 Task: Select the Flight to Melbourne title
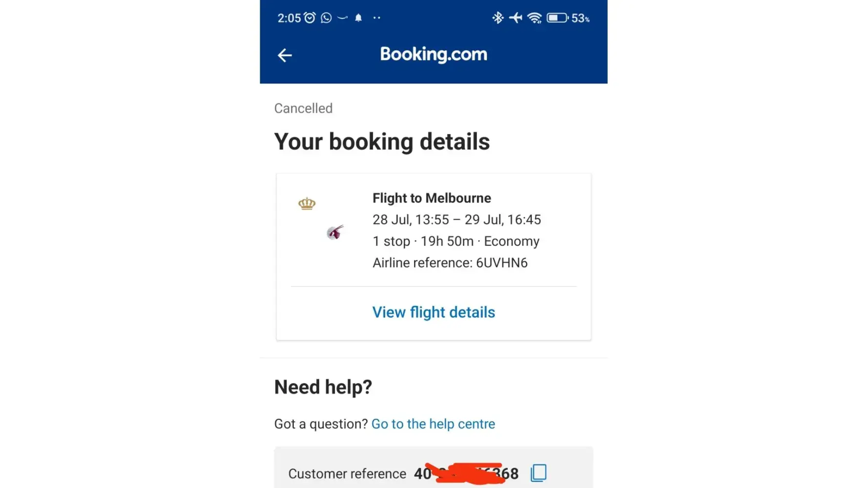[x=432, y=198]
